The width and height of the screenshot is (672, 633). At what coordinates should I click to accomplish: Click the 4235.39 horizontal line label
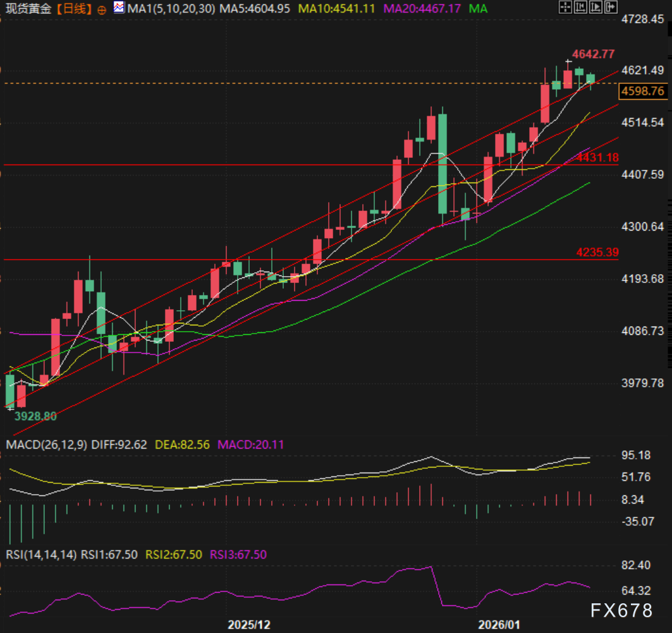[x=597, y=252]
